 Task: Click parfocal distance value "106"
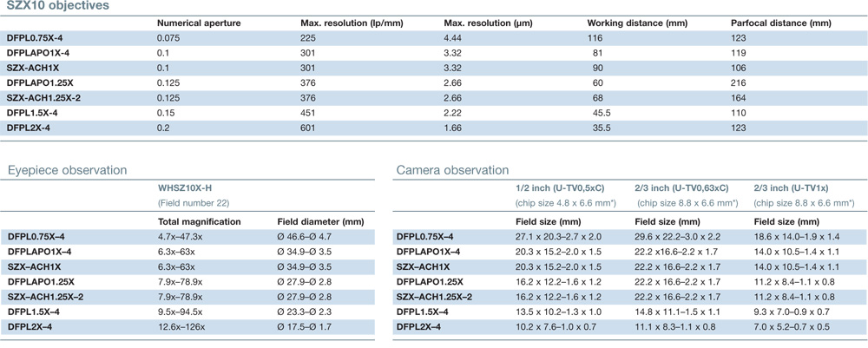(x=739, y=68)
